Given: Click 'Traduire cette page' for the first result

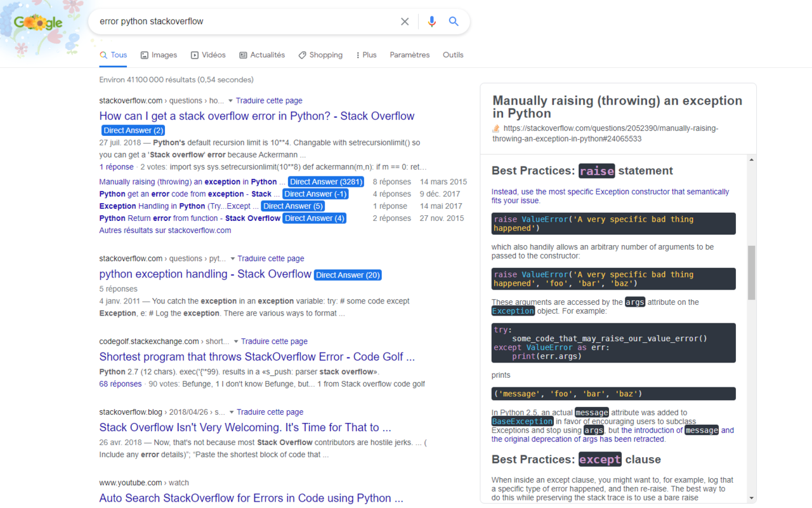Looking at the screenshot, I should 269,101.
